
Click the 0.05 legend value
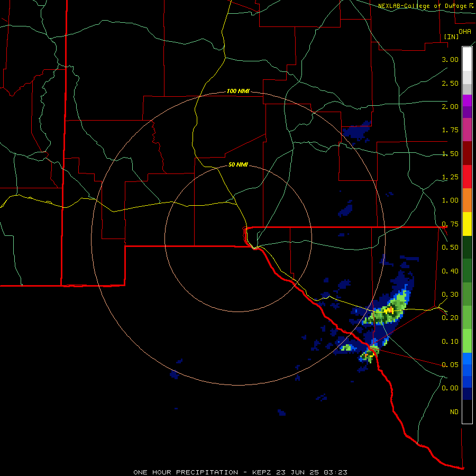pos(450,364)
